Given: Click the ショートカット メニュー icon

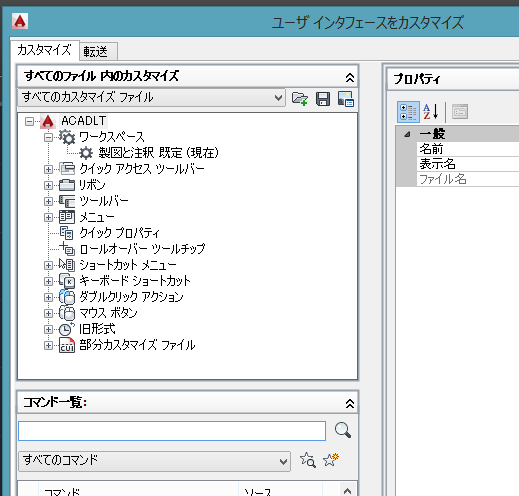Looking at the screenshot, I should tap(67, 265).
